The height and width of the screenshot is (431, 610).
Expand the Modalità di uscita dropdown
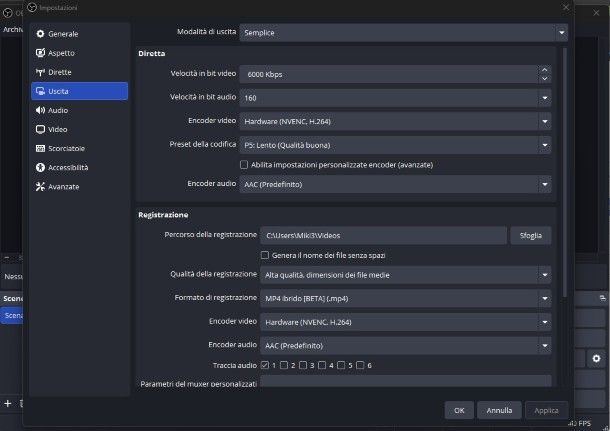pos(404,32)
